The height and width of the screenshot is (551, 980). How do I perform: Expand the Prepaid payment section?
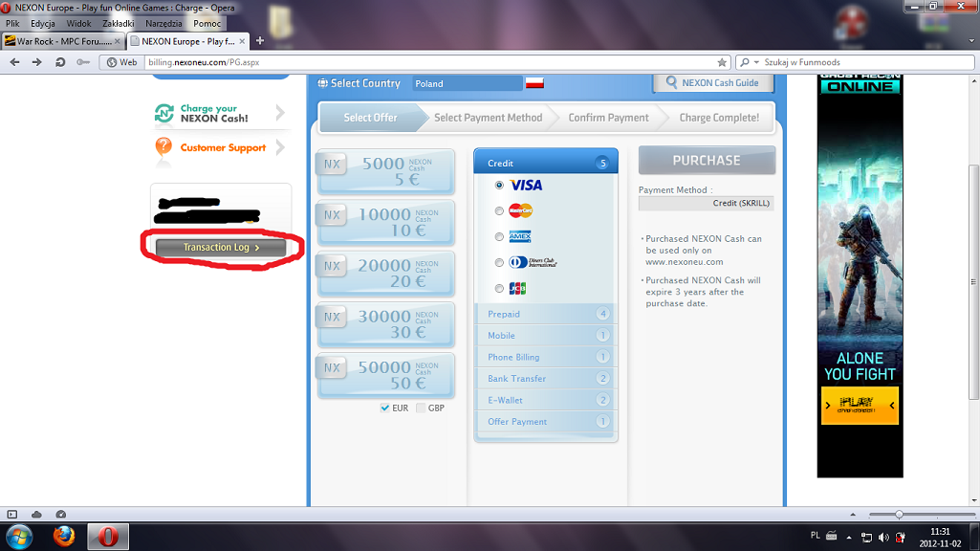pyautogui.click(x=546, y=314)
